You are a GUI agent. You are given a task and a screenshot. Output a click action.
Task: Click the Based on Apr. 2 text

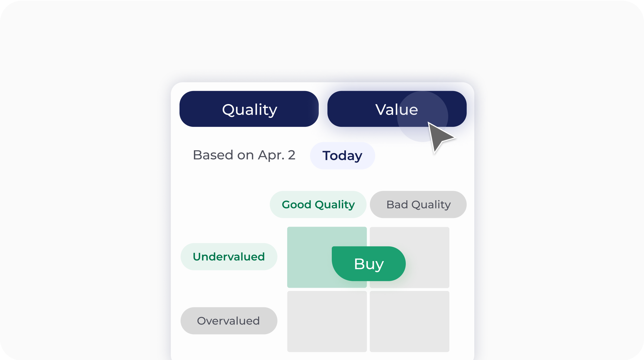coord(244,155)
